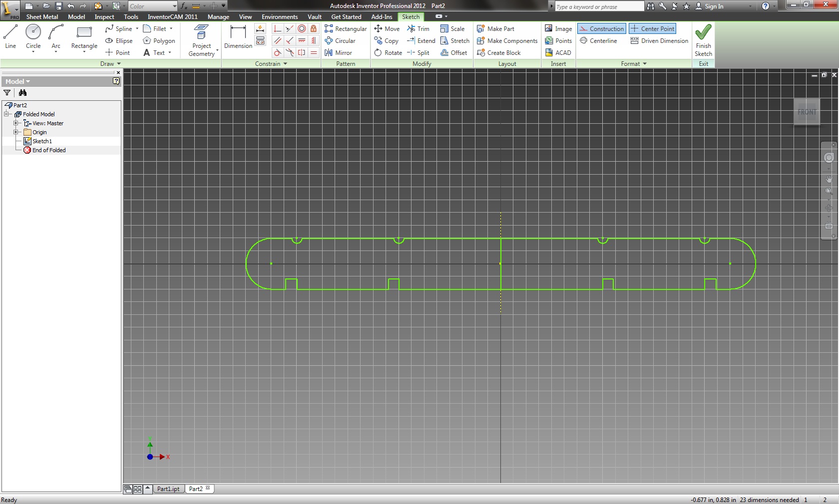Select the Ellipse tool

119,41
